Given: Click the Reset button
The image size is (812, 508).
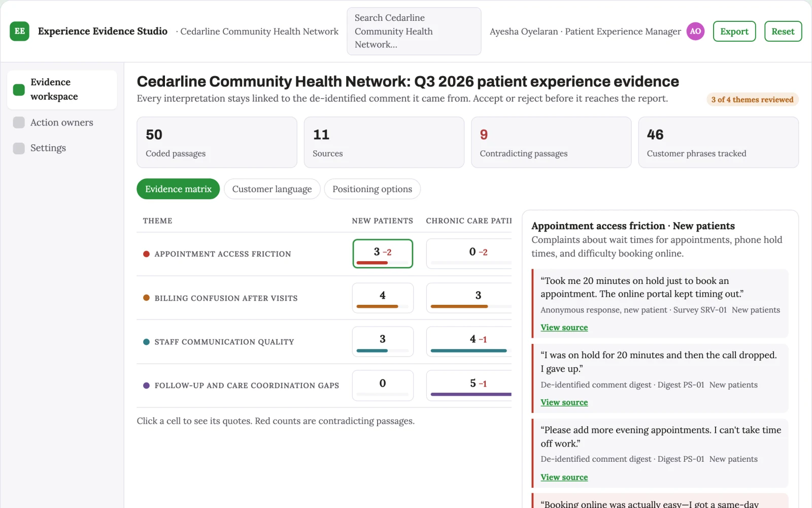Looking at the screenshot, I should tap(783, 31).
